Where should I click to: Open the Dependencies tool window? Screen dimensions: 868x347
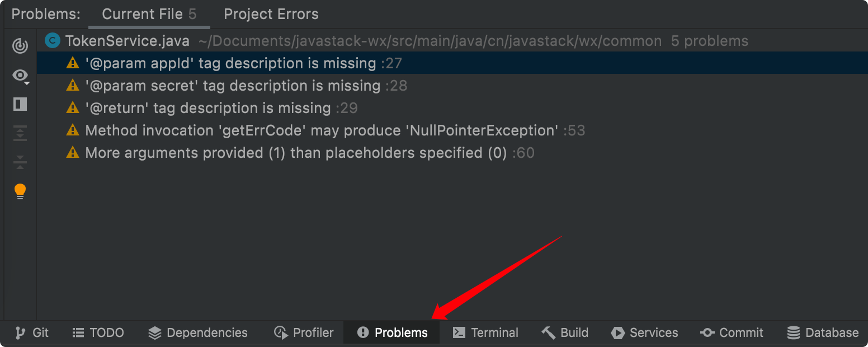198,332
